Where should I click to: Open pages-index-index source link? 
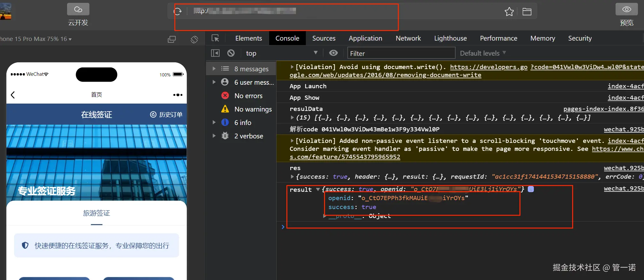603,109
